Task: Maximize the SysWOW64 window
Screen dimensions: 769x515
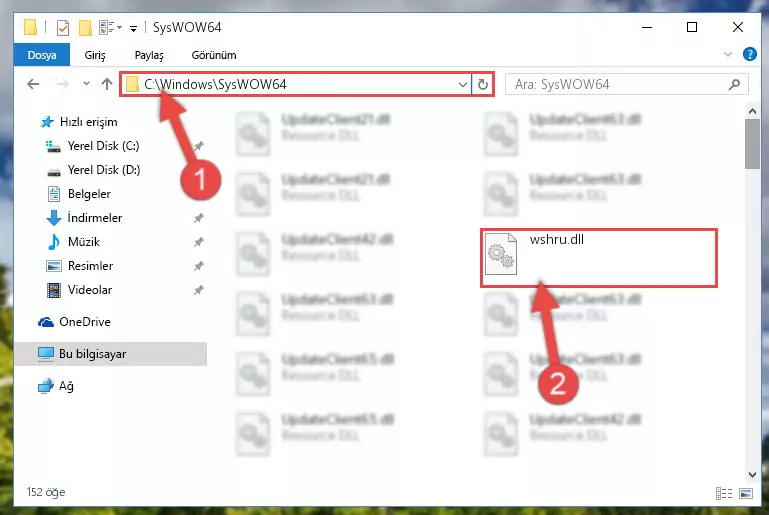Action: click(x=692, y=27)
